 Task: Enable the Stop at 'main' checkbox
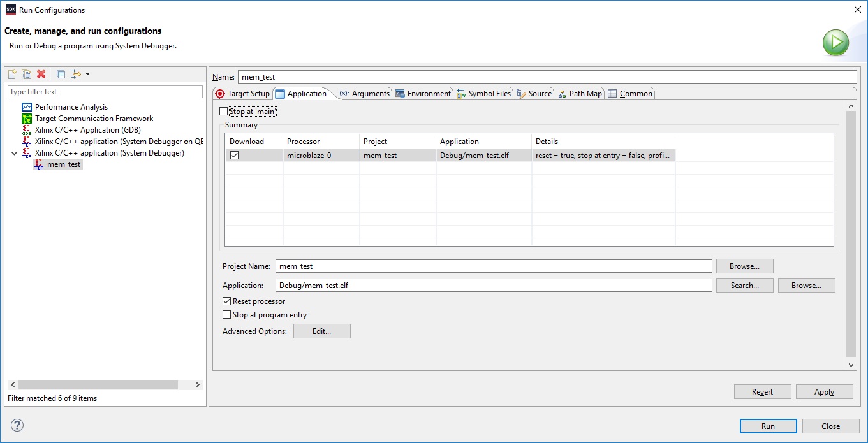coord(223,112)
